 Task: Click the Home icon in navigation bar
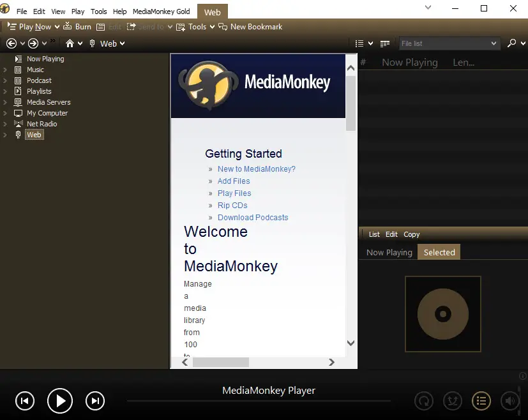tap(70, 43)
